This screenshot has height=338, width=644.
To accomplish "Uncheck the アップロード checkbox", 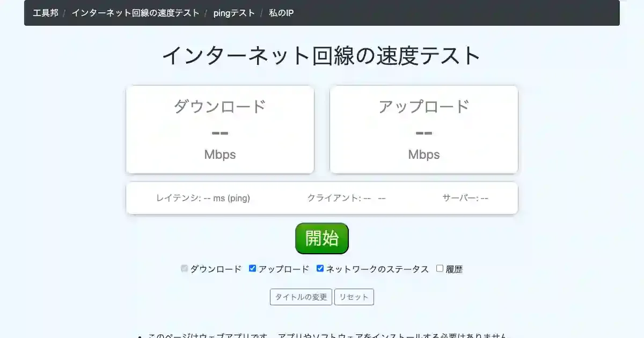I will point(253,269).
